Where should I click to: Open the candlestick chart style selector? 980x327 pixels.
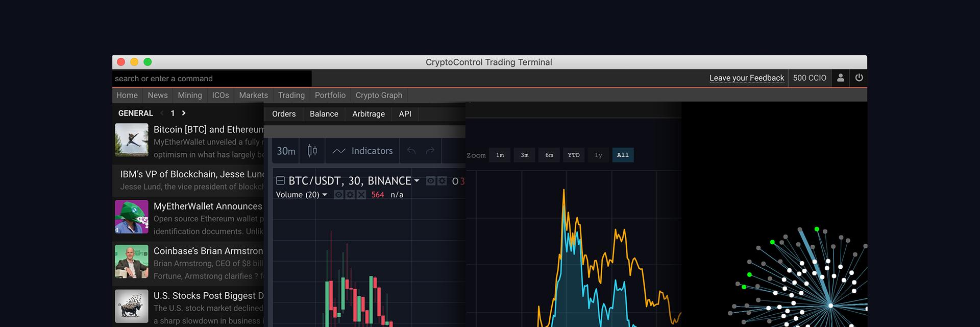coord(312,151)
